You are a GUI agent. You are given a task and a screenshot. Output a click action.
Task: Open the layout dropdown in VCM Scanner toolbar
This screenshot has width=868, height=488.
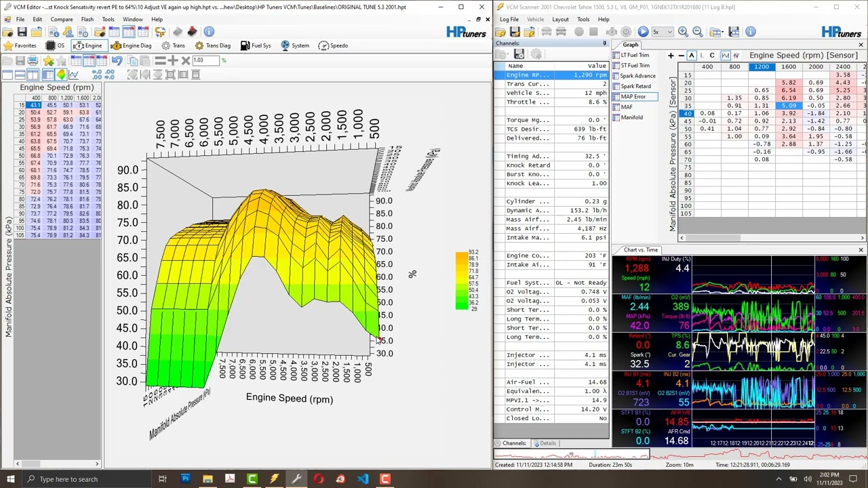click(x=716, y=32)
